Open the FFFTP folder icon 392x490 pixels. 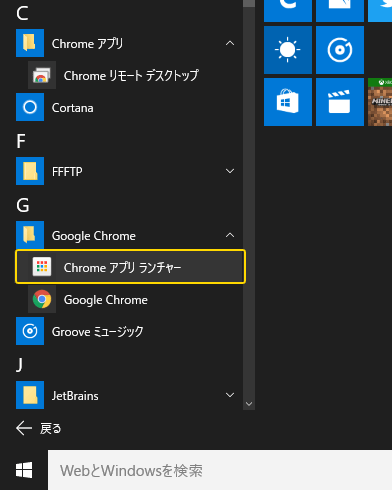point(30,171)
